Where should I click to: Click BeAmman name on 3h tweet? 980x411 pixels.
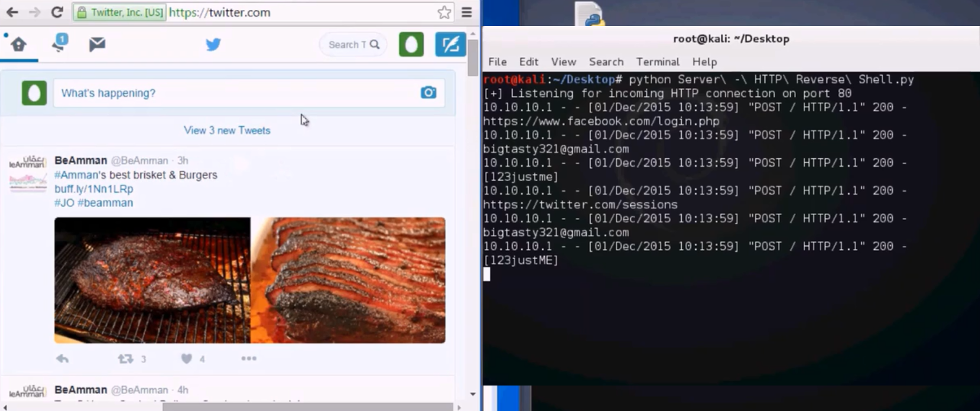pyautogui.click(x=81, y=160)
